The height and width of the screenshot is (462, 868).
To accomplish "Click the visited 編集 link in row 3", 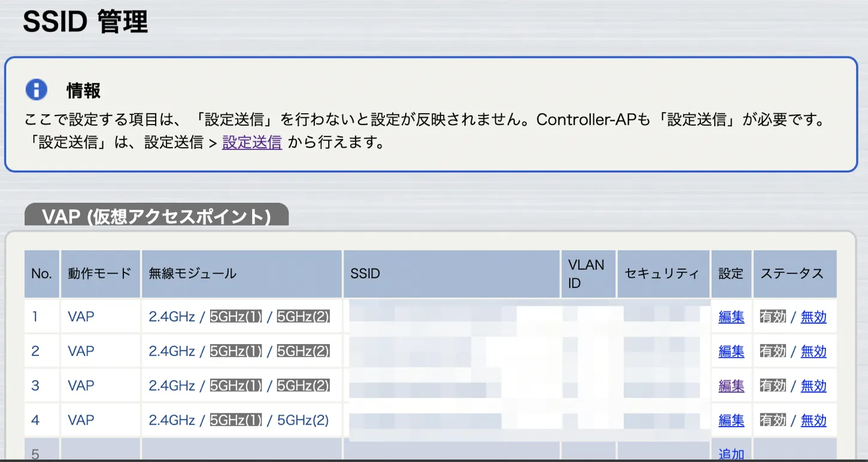I will tap(731, 386).
